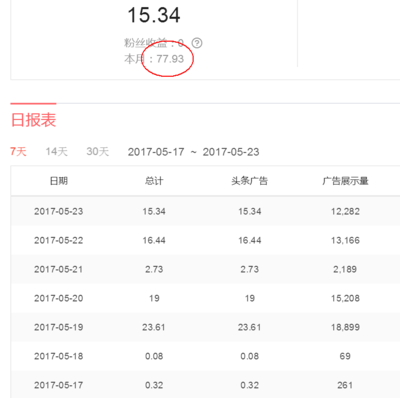Click the 头条广告 column header
The image size is (400, 398).
click(x=250, y=181)
